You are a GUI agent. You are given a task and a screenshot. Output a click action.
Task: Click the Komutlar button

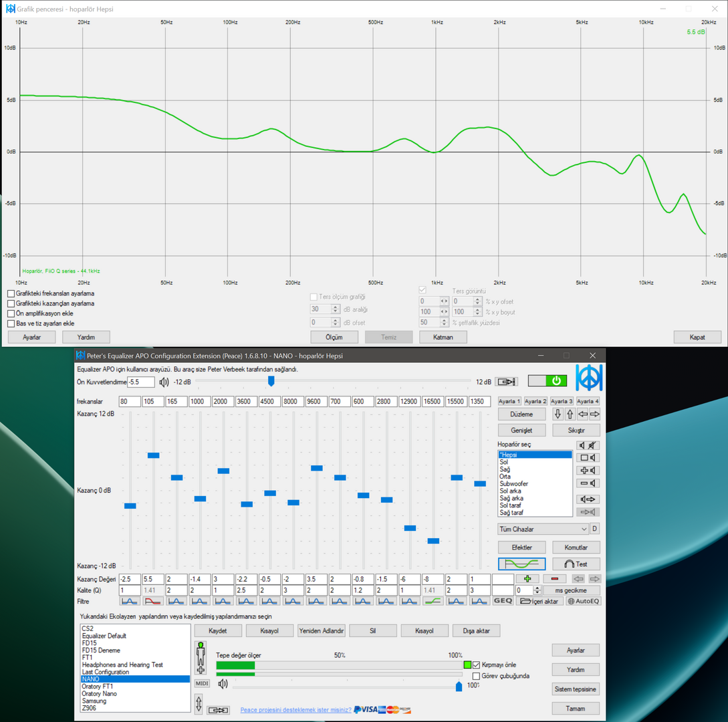576,548
